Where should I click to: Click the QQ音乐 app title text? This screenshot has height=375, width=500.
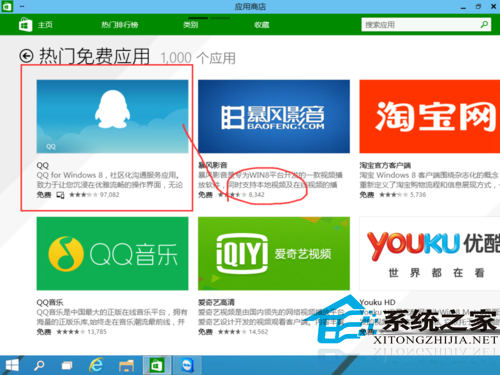coord(50,302)
